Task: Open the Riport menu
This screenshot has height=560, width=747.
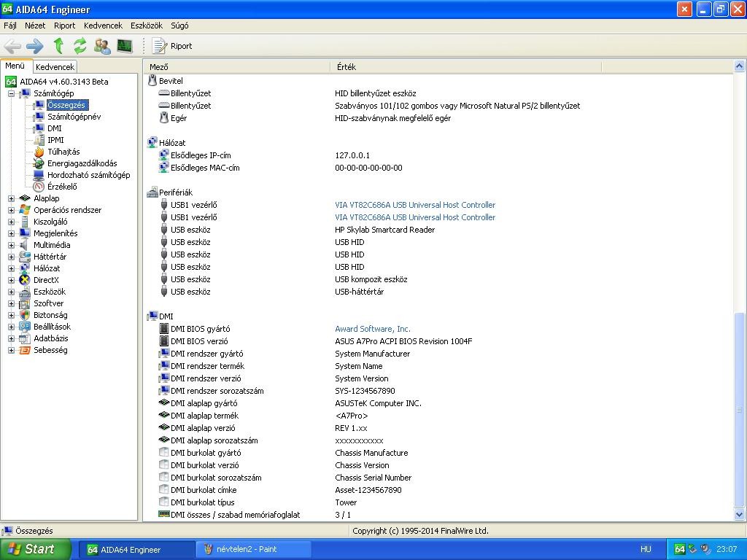Action: coord(65,26)
